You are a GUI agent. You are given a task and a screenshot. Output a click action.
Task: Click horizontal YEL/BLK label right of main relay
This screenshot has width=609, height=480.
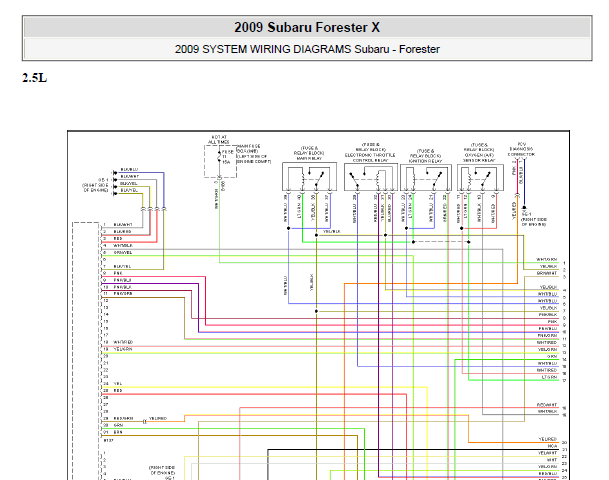click(332, 231)
